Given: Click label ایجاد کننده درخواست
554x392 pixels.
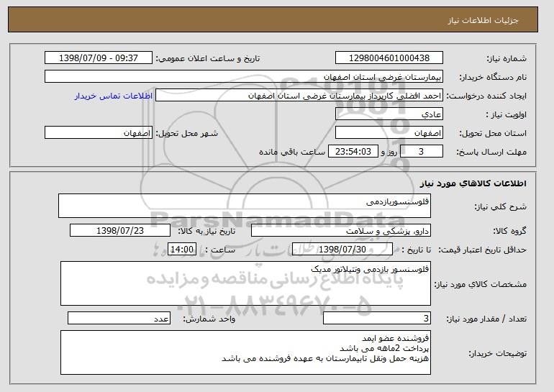Looking at the screenshot, I should (x=486, y=96).
